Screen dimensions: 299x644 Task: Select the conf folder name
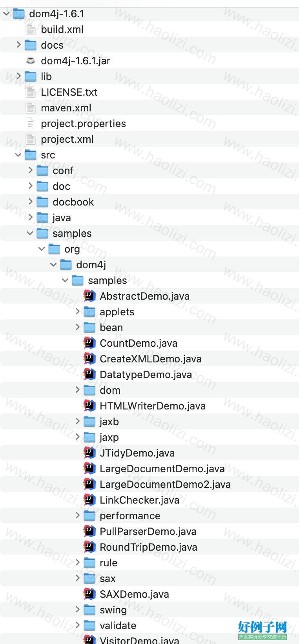click(63, 171)
